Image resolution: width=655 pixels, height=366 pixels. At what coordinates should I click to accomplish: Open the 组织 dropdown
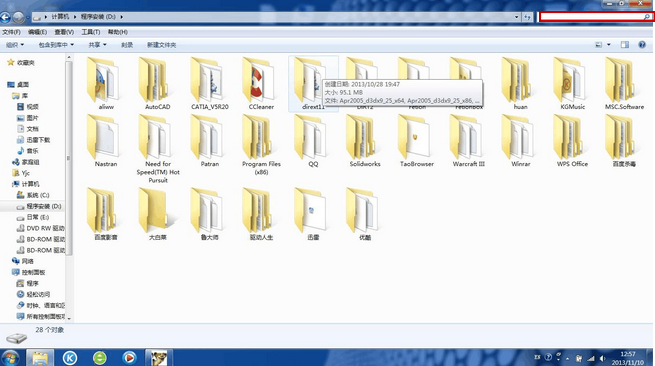pyautogui.click(x=15, y=45)
